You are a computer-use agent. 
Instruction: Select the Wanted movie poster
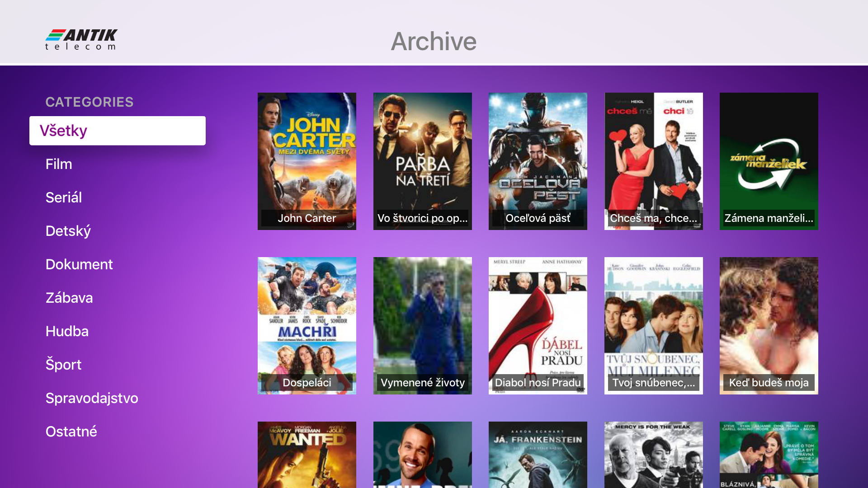point(307,455)
